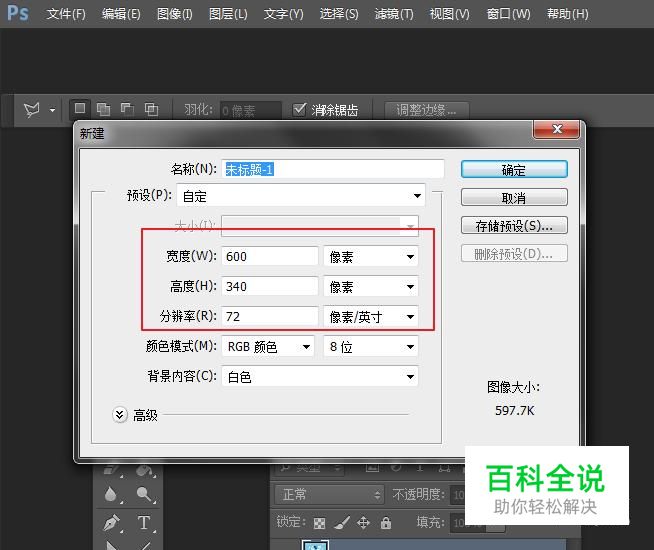Click lock transparent pixels icon
Screen dimensions: 654x550
pyautogui.click(x=319, y=523)
